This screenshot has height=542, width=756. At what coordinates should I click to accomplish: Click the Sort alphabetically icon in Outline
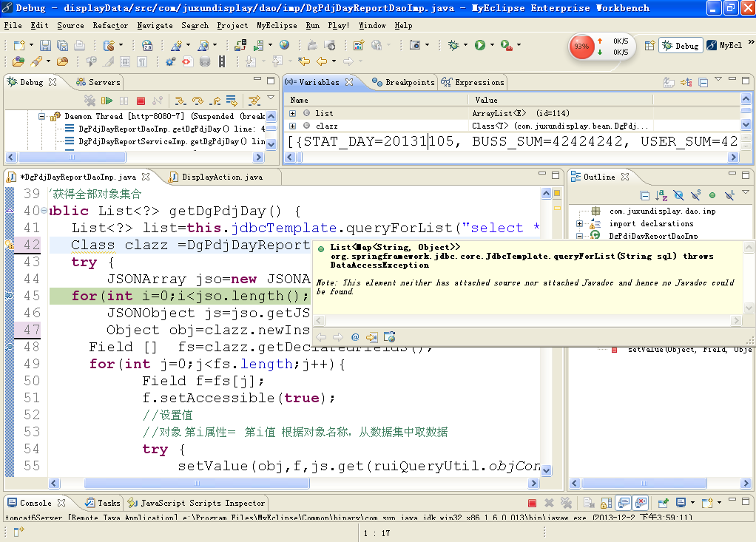tap(662, 195)
